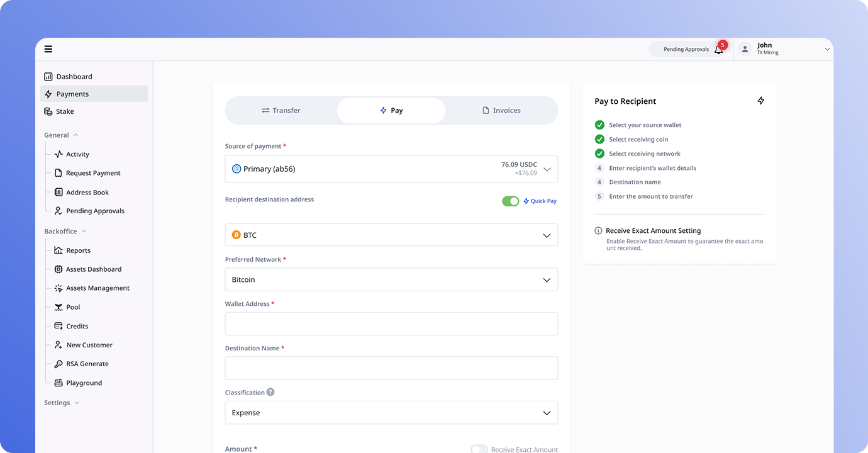The width and height of the screenshot is (868, 453).
Task: Click the Receive Exact Amount info icon
Action: 598,231
